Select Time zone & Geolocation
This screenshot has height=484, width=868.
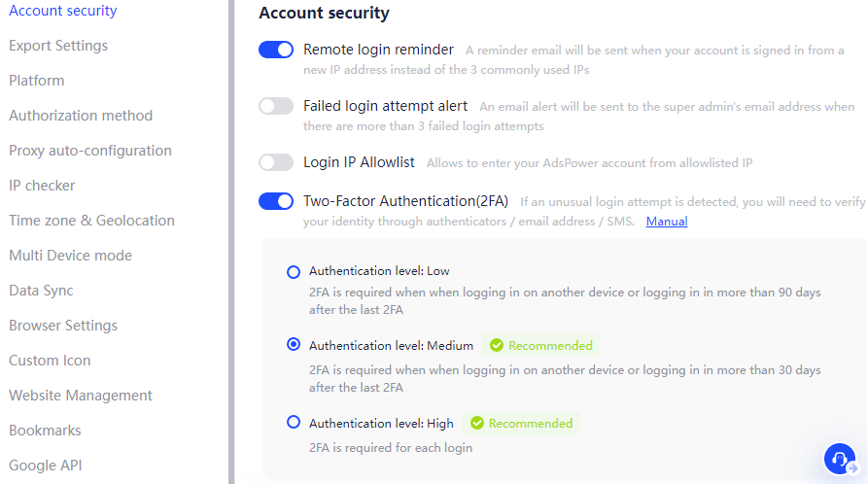(92, 221)
